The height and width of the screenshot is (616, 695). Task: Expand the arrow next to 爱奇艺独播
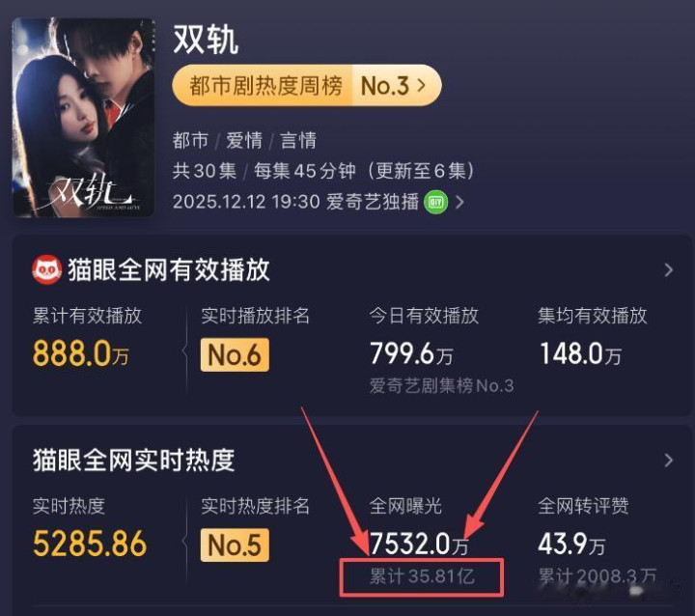pyautogui.click(x=460, y=203)
